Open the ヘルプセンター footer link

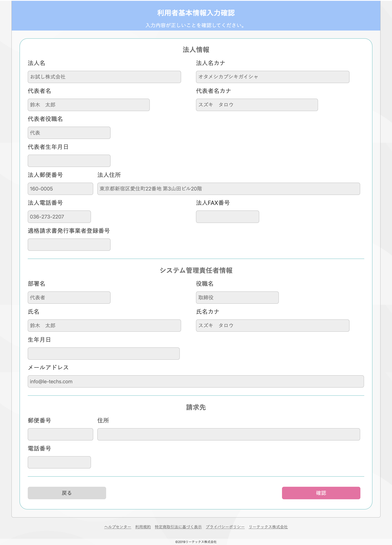pyautogui.click(x=117, y=527)
